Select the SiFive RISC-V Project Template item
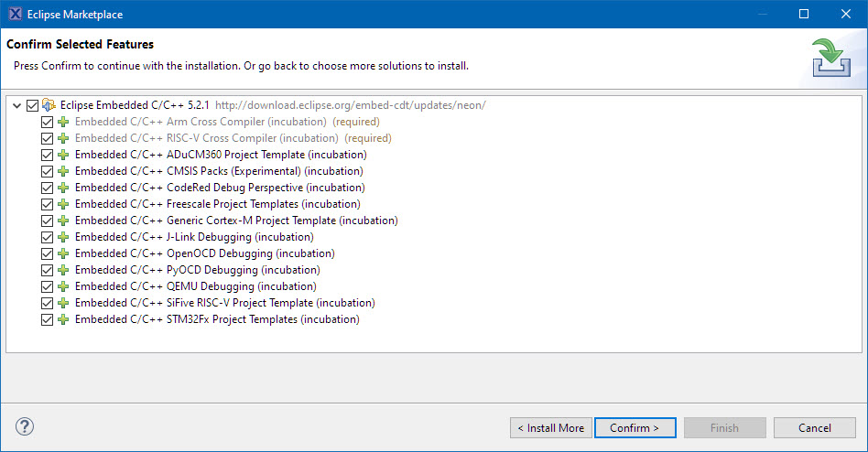Viewport: 868px width, 452px height. (224, 303)
